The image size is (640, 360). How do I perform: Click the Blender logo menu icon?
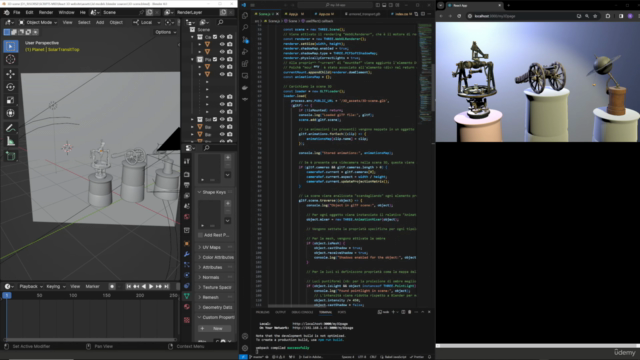7,13
